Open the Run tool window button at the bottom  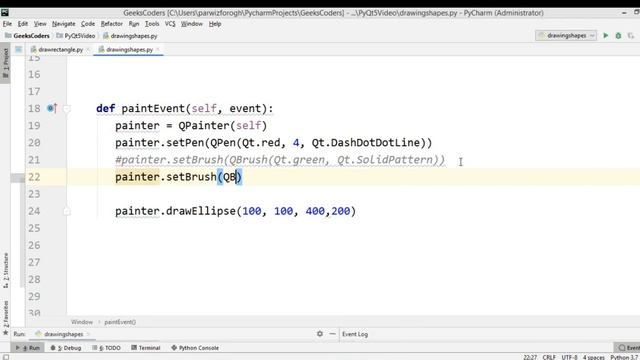[x=28, y=348]
